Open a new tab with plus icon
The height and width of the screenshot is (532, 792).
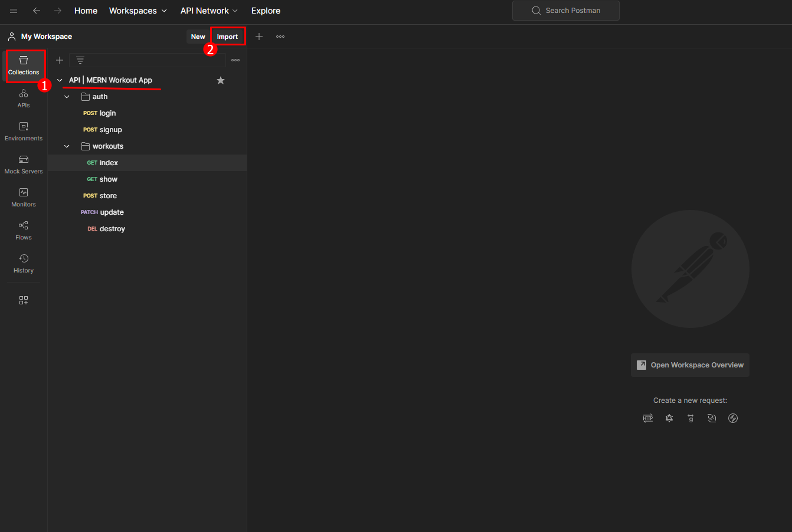259,37
